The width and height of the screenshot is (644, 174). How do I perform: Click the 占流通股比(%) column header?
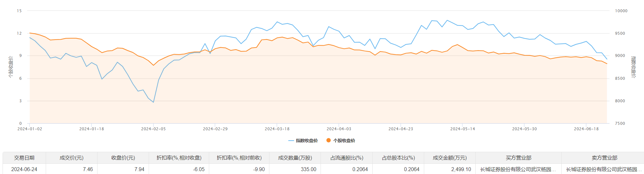[347, 158]
